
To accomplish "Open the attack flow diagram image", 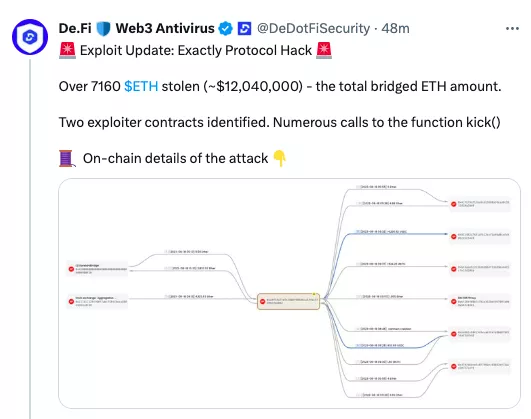I will [x=290, y=293].
